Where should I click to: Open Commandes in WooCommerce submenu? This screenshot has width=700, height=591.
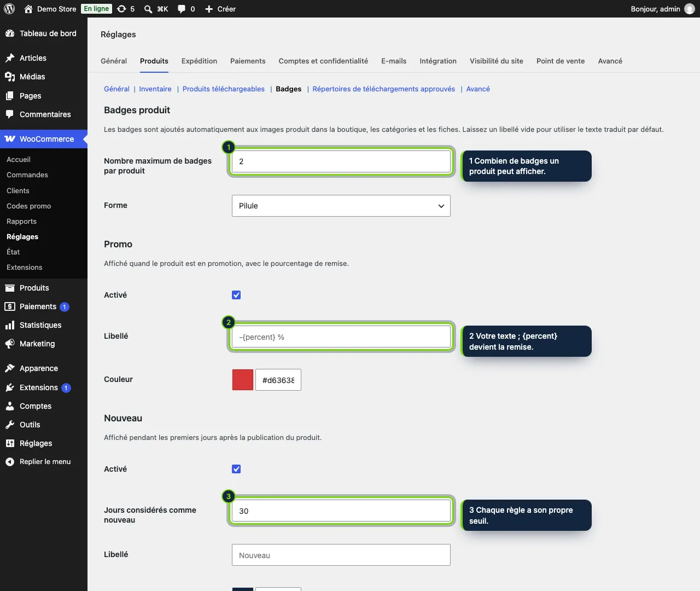click(x=27, y=175)
